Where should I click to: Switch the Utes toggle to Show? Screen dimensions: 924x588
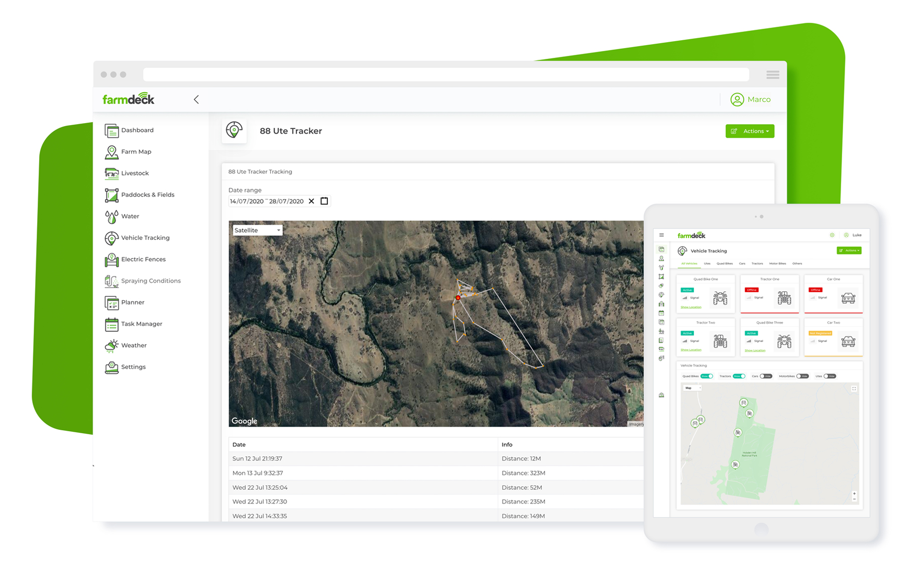tap(830, 376)
